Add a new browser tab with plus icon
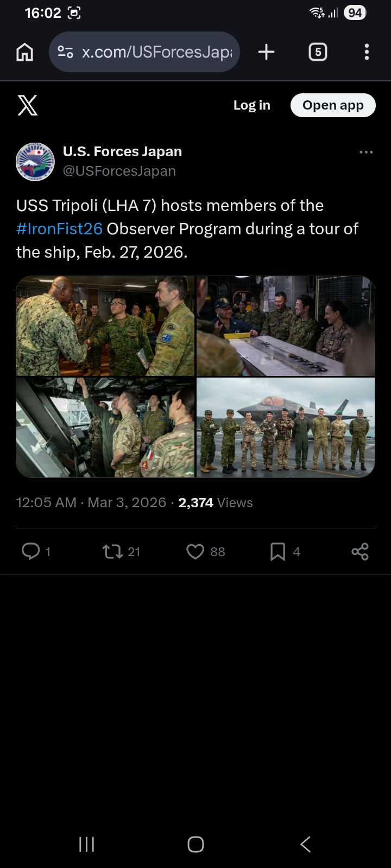The image size is (391, 868). coord(266,52)
